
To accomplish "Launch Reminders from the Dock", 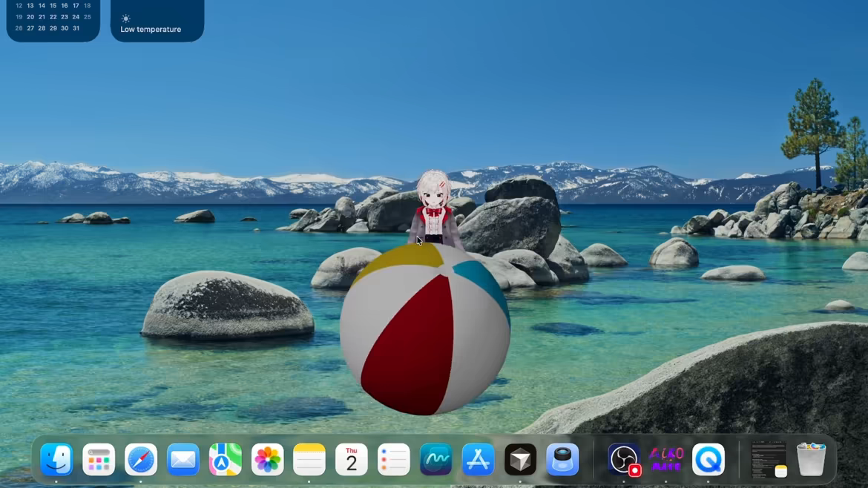I will pyautogui.click(x=394, y=459).
